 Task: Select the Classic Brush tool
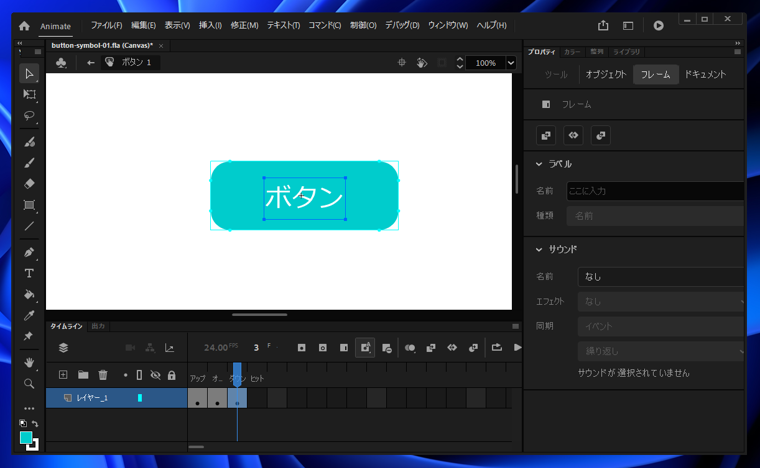(29, 163)
